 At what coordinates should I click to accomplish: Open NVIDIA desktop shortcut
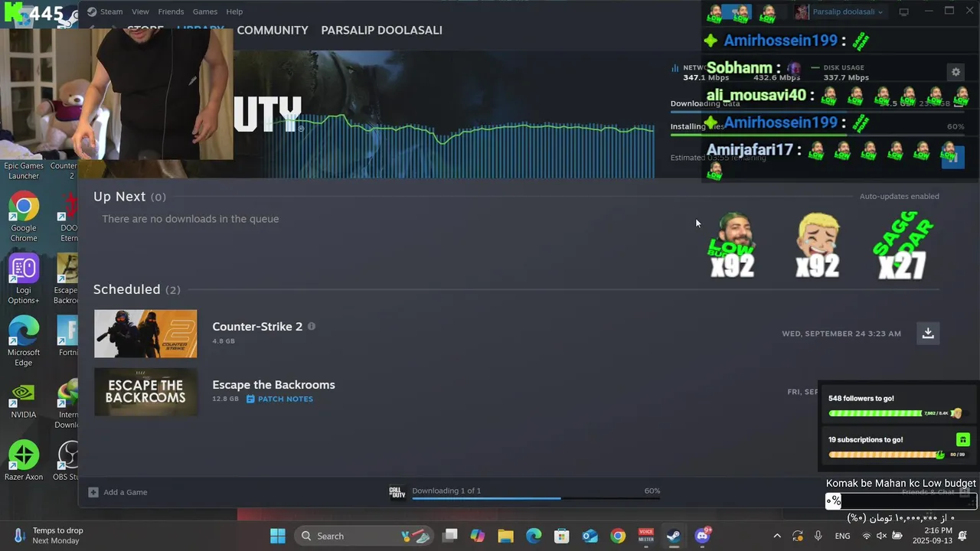pos(24,402)
